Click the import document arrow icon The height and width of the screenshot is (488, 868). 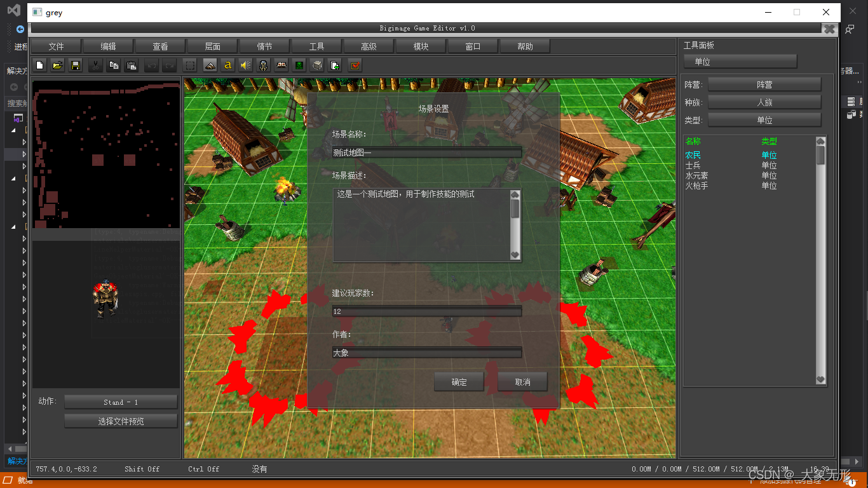click(x=335, y=65)
